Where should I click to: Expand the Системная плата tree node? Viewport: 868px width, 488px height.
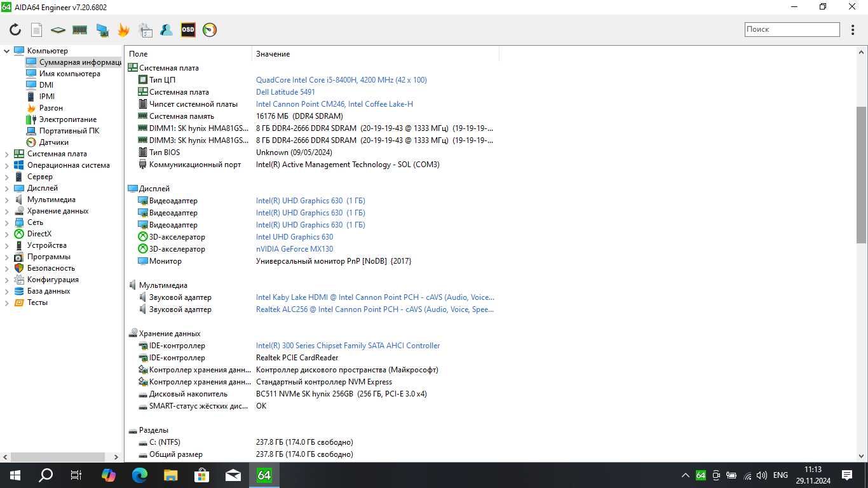[7, 154]
